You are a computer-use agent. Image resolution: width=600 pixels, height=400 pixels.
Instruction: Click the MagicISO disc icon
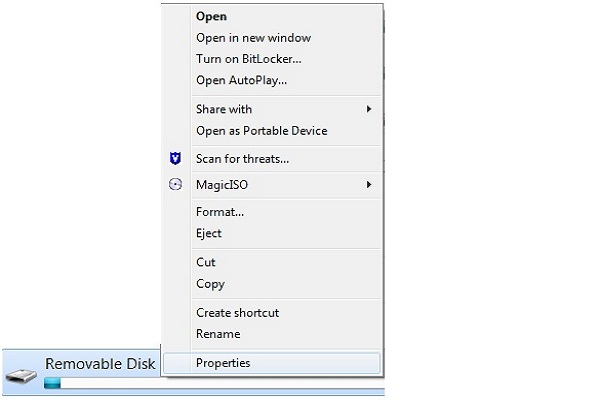(x=176, y=185)
